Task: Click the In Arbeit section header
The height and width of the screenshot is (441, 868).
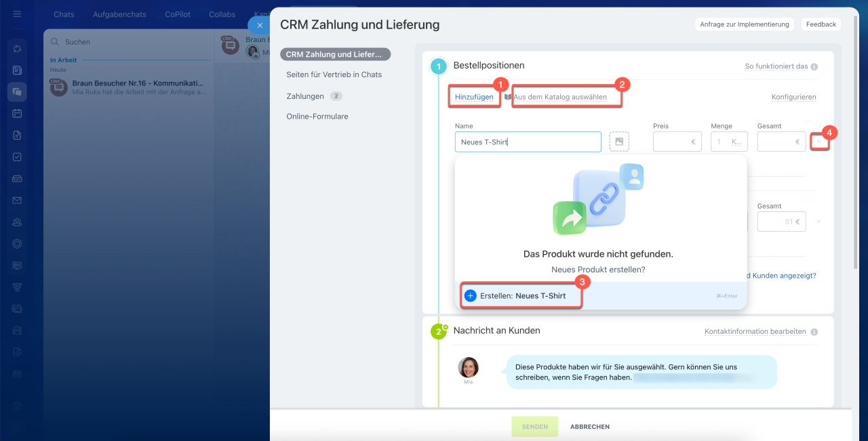Action: 64,60
